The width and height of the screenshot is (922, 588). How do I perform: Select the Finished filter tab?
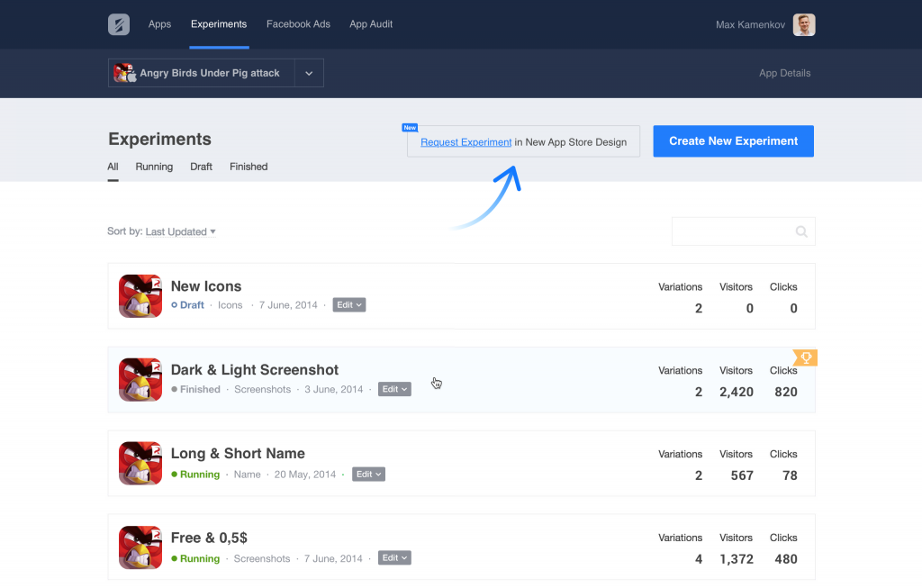[249, 167]
